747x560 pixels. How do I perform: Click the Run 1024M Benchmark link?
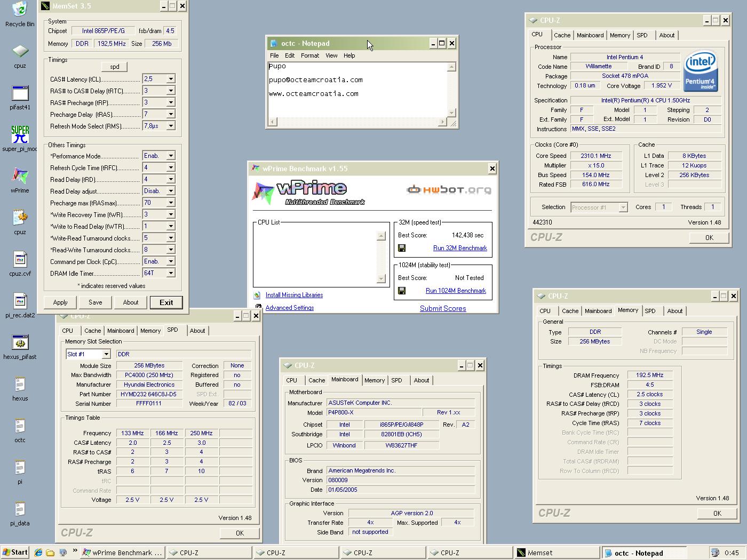456,291
